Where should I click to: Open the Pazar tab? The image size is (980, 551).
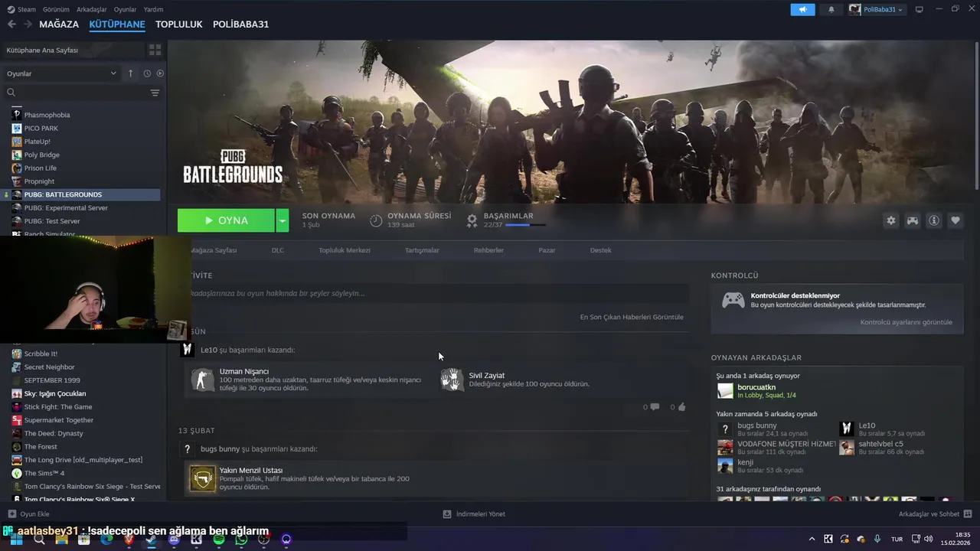547,250
